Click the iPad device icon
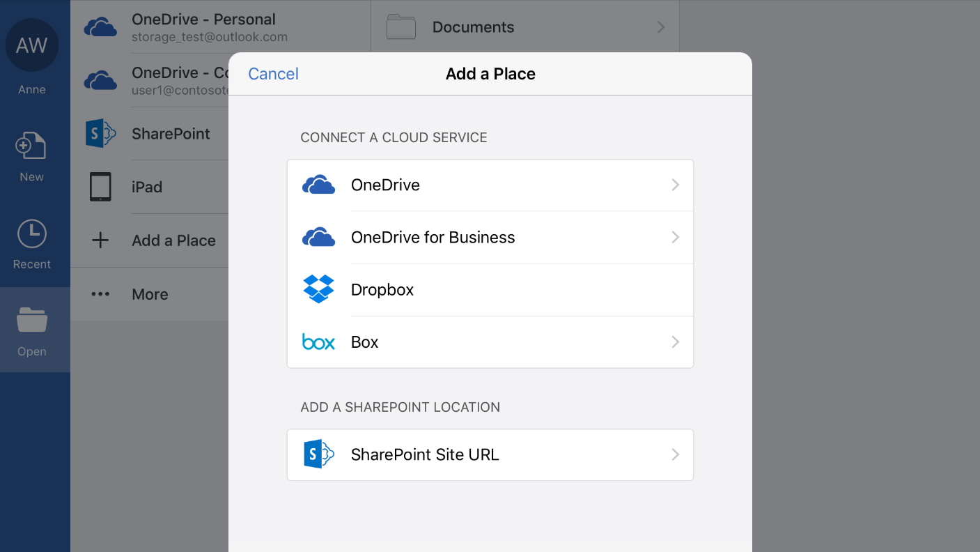Image resolution: width=980 pixels, height=552 pixels. [x=100, y=187]
